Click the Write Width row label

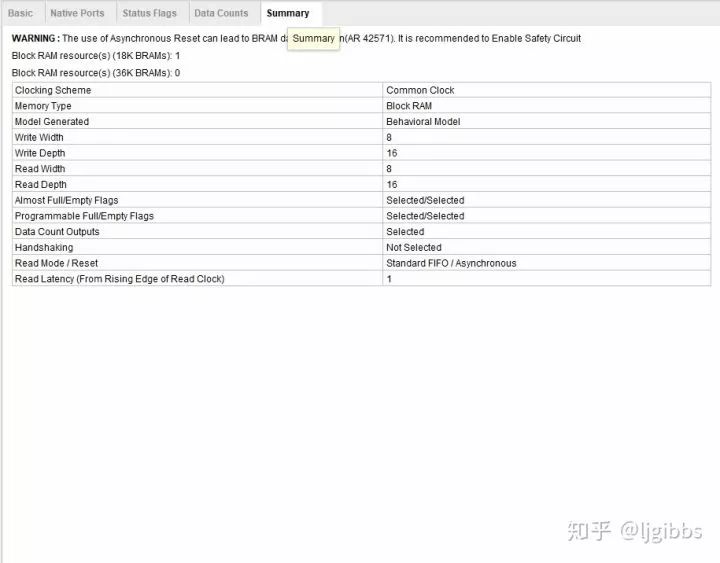click(39, 137)
